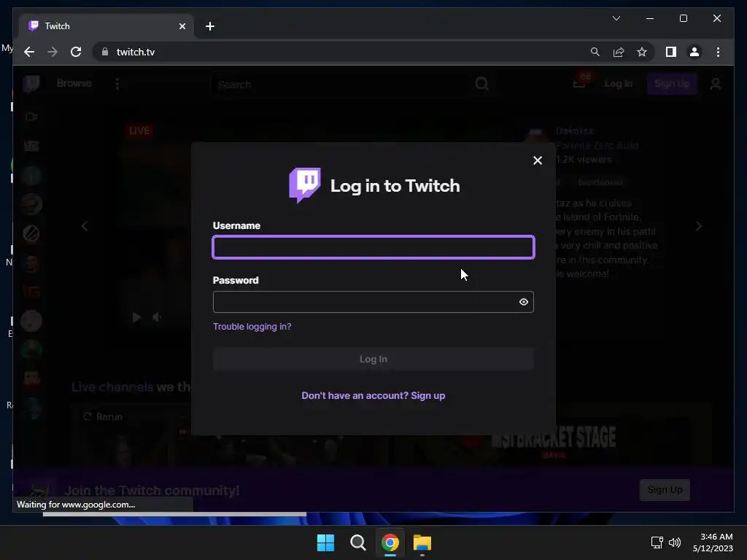The image size is (747, 560).
Task: Click Log In in Twitch header
Action: tap(619, 84)
